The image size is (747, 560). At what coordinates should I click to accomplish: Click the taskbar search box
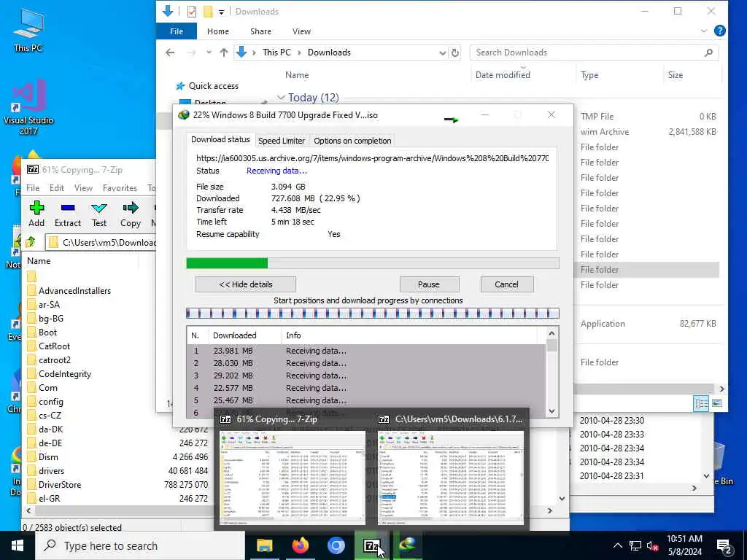[x=140, y=545]
